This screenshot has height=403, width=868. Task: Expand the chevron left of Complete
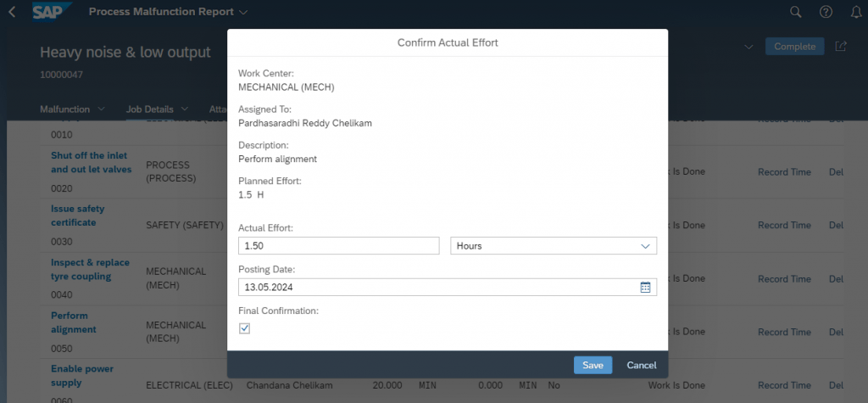(x=749, y=47)
